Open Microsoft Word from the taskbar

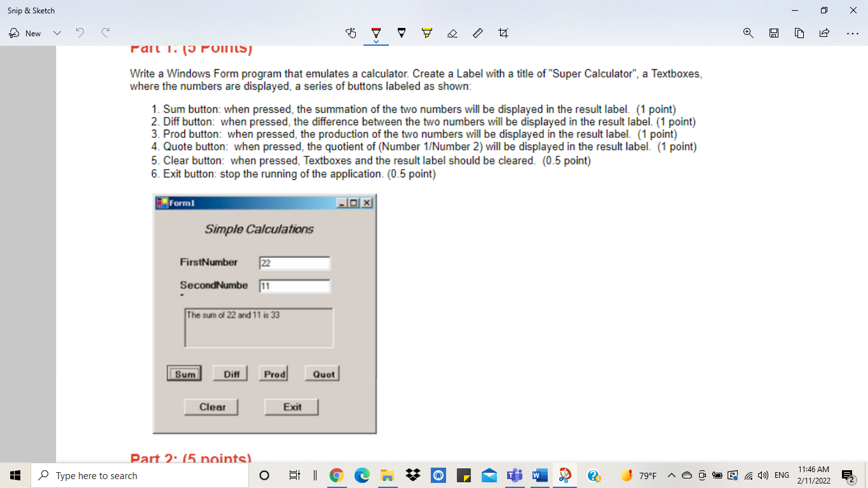pos(539,475)
